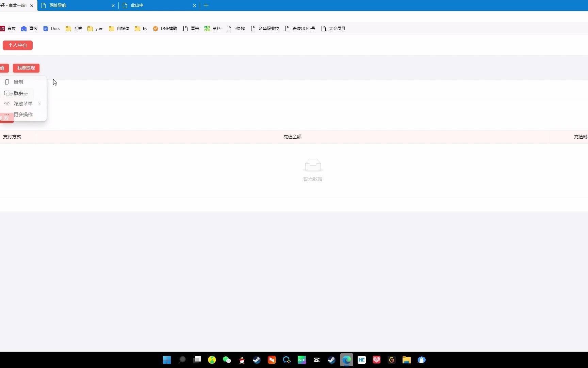Open the 富贵 bookmark

point(191,29)
